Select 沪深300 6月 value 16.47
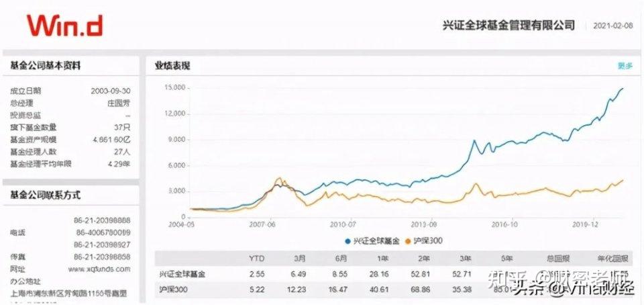 338,290
